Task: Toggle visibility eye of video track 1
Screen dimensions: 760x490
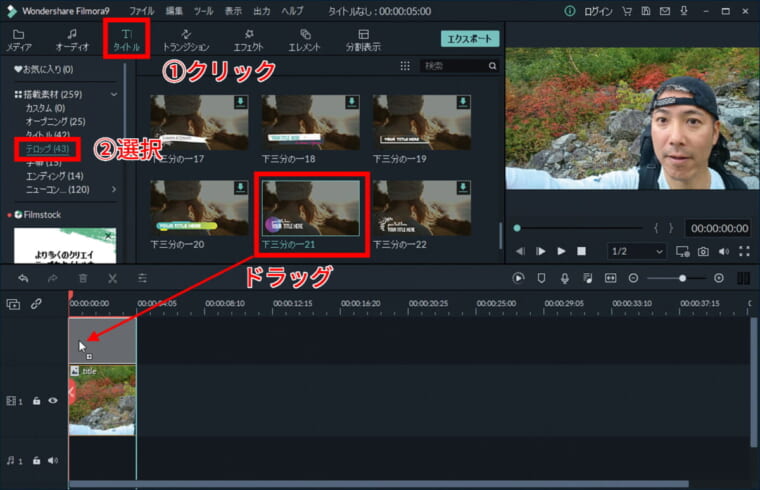Action: click(53, 400)
